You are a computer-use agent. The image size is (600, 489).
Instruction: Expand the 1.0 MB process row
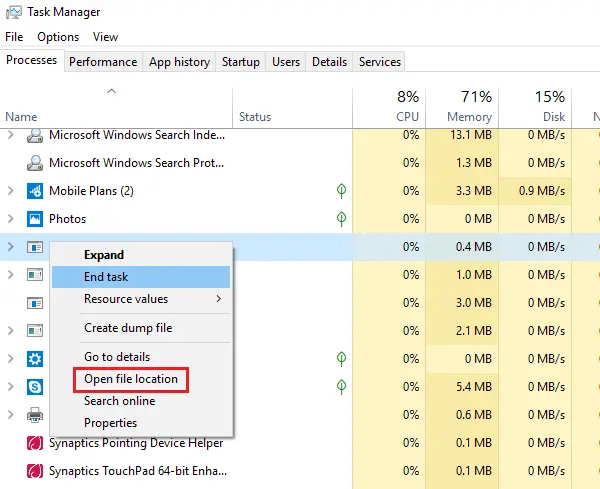point(11,275)
